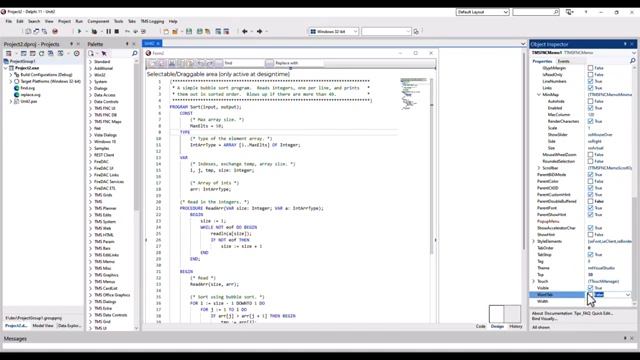Click the arrow pointer icon in Palette toolbar
The image size is (640, 360).
(104, 53)
